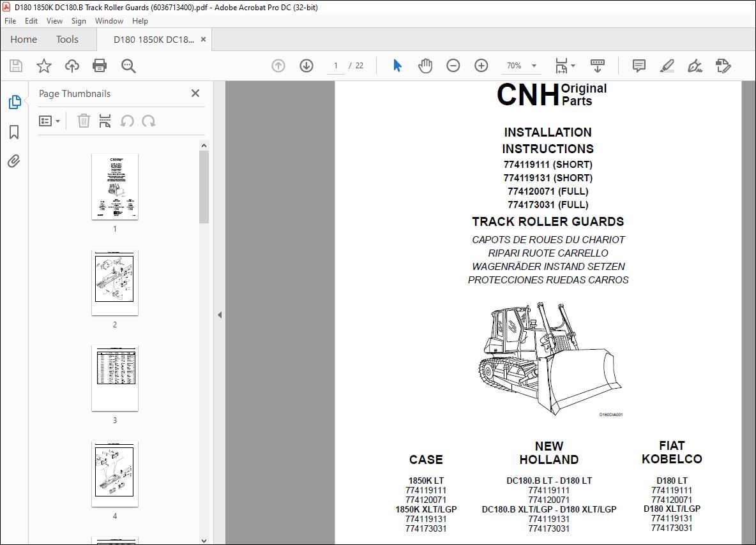The image size is (756, 545).
Task: Select page 2 thumbnail
Action: 115,283
